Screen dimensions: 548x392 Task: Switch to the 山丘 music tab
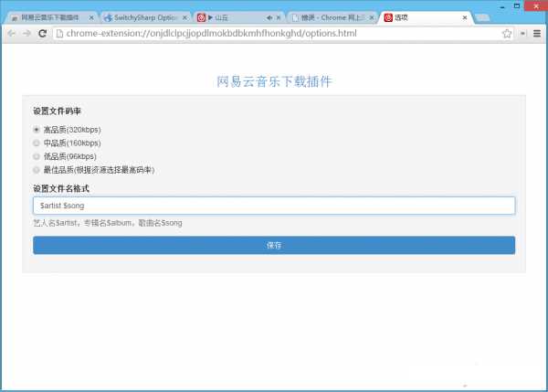[x=233, y=17]
